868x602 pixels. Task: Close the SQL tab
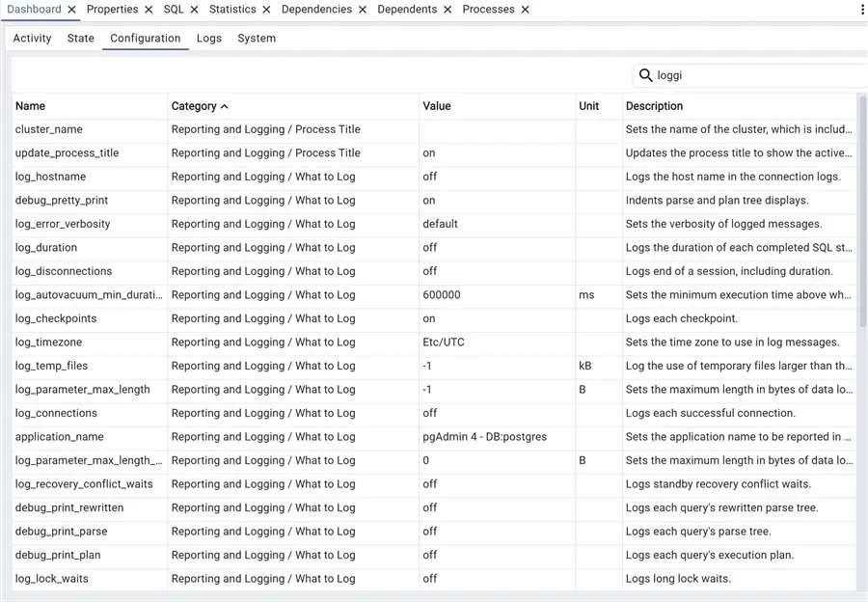point(194,9)
